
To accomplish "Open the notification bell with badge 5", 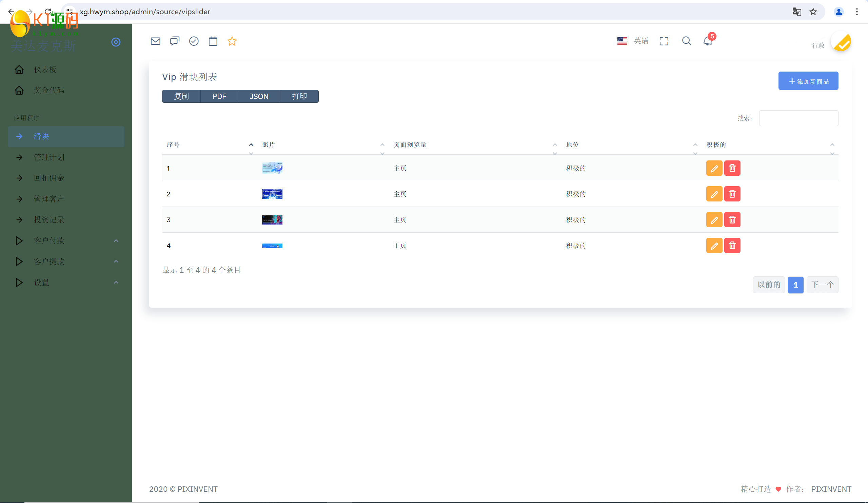I will 708,41.
